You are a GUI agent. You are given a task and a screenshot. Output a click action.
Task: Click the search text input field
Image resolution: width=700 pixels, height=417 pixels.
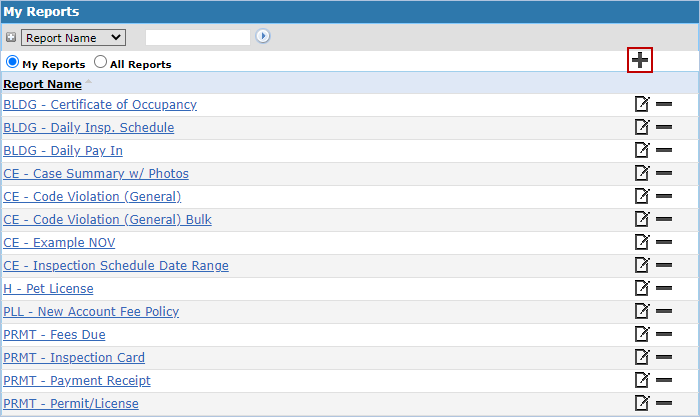198,37
